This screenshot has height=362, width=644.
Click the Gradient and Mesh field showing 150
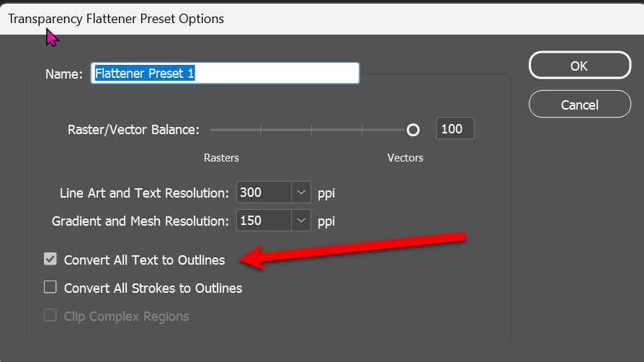click(264, 221)
